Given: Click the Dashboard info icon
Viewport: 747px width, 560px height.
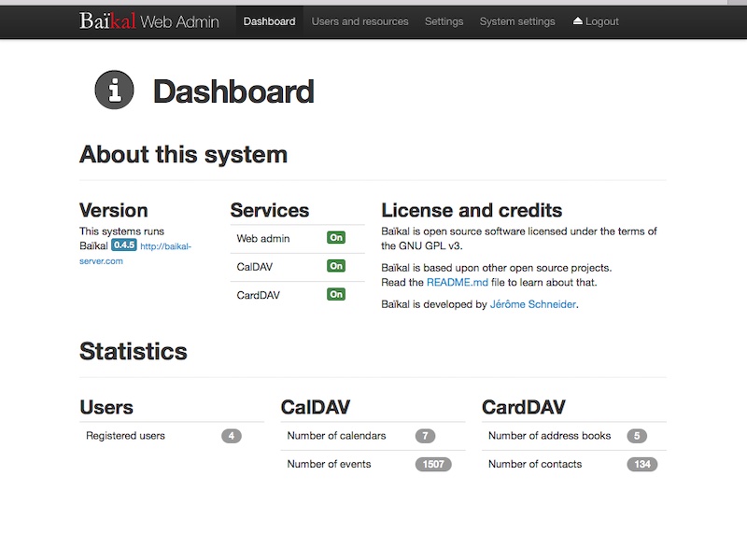Looking at the screenshot, I should pyautogui.click(x=114, y=90).
